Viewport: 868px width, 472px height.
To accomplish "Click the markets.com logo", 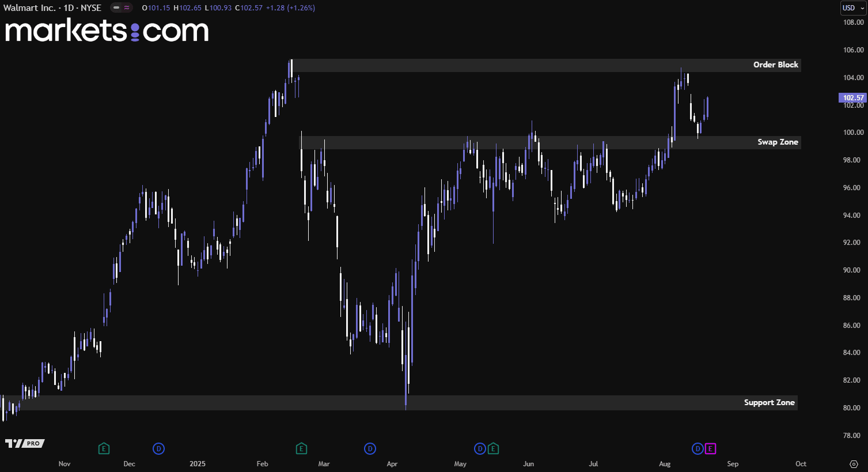I will [x=107, y=31].
